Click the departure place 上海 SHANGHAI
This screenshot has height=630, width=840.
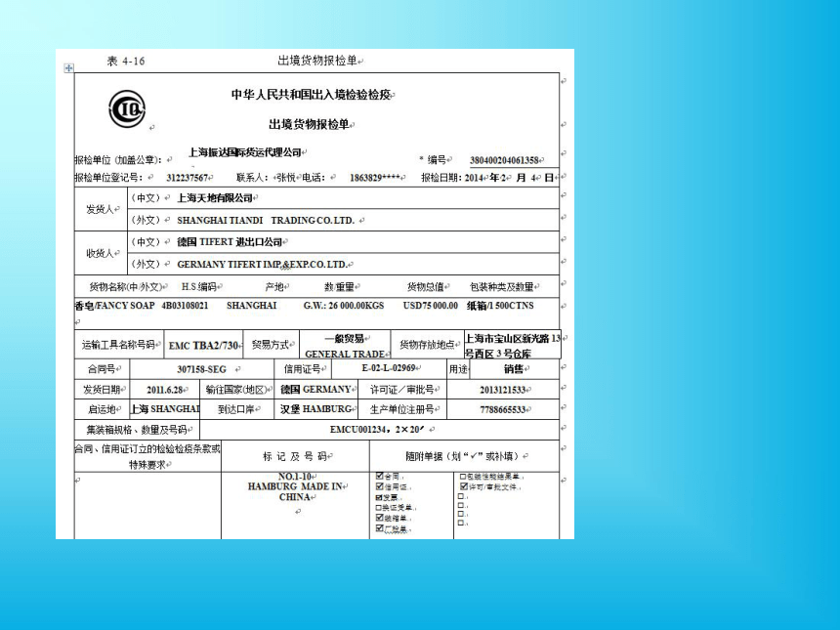(165, 409)
